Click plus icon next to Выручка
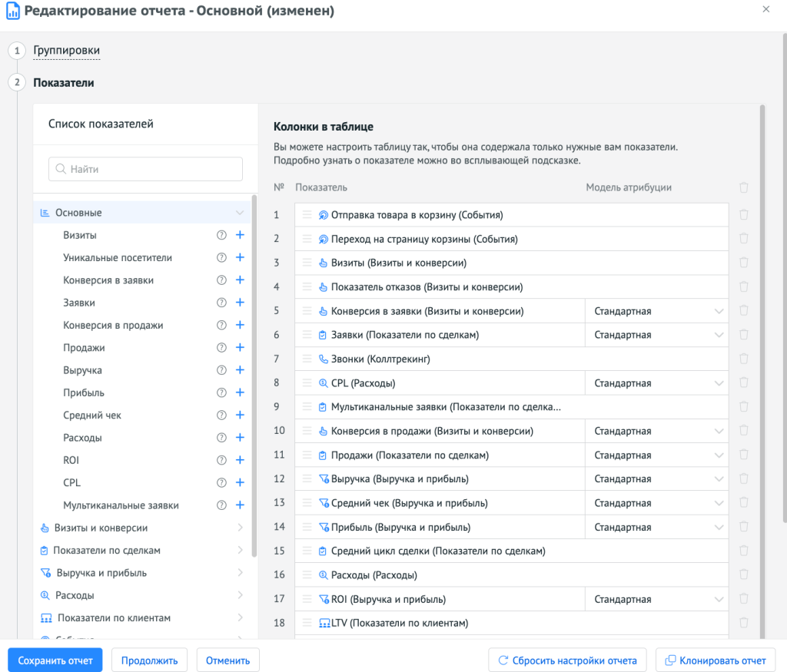787x672 pixels. [x=240, y=370]
